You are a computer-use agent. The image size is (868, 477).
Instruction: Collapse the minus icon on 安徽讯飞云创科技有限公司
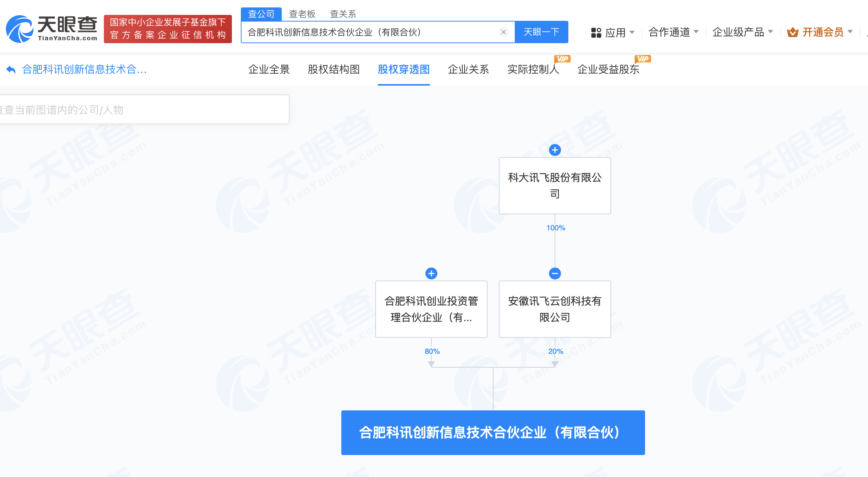[x=555, y=273]
